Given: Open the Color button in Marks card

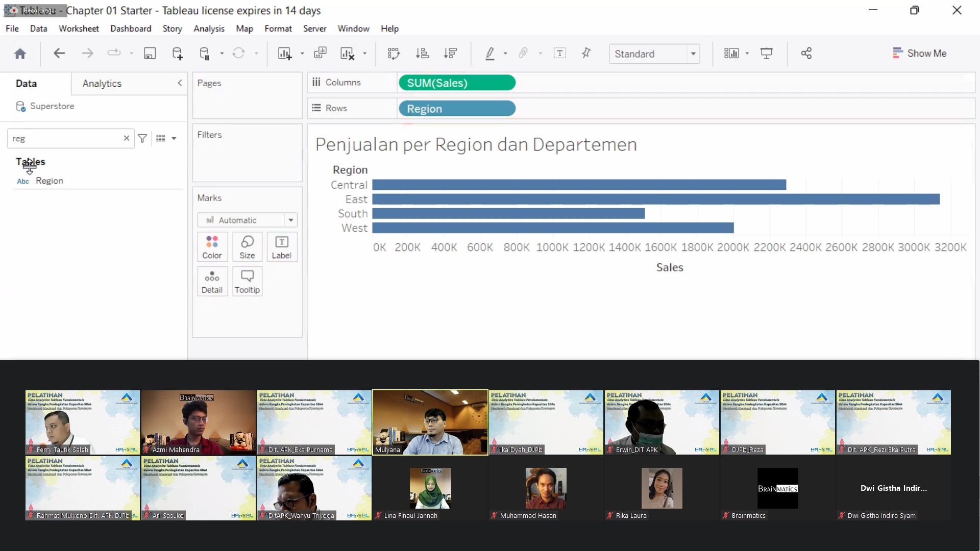Looking at the screenshot, I should click(212, 247).
